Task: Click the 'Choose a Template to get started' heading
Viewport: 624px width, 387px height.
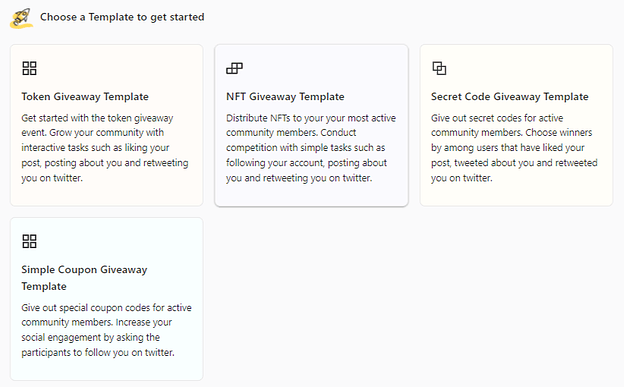Action: pos(122,17)
